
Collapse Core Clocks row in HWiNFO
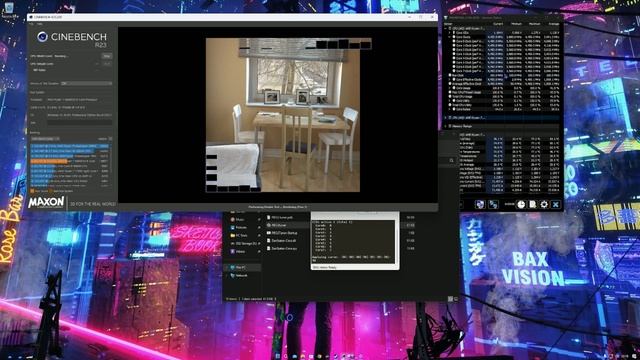coord(450,37)
